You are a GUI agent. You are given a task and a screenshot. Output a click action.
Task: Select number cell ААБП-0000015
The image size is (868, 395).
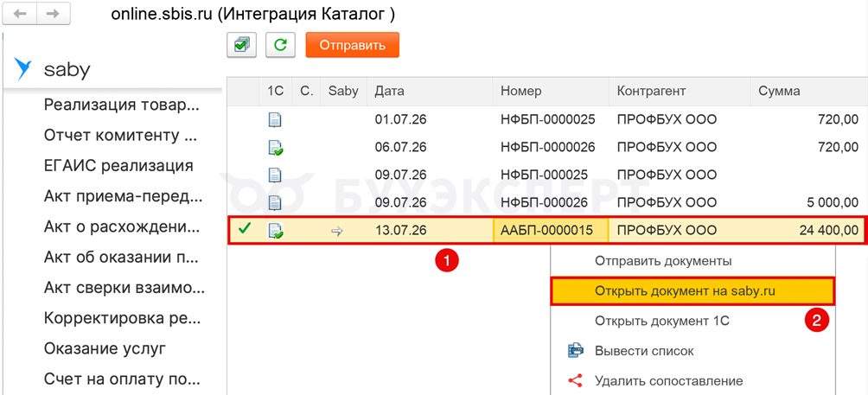[x=550, y=230]
